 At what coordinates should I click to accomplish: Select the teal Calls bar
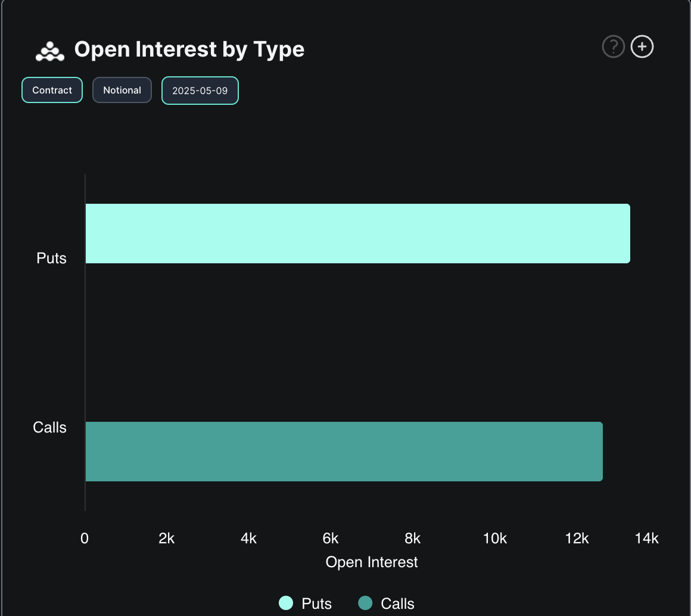click(x=344, y=452)
